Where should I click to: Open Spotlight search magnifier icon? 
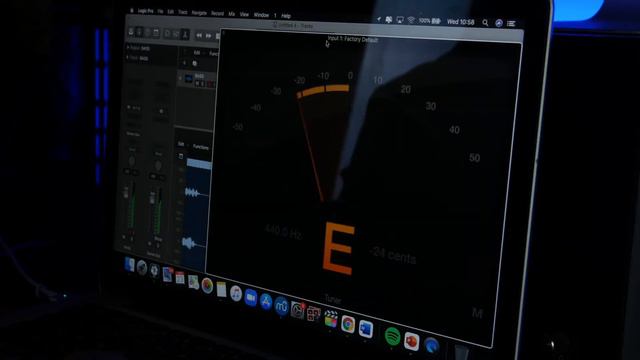point(485,23)
